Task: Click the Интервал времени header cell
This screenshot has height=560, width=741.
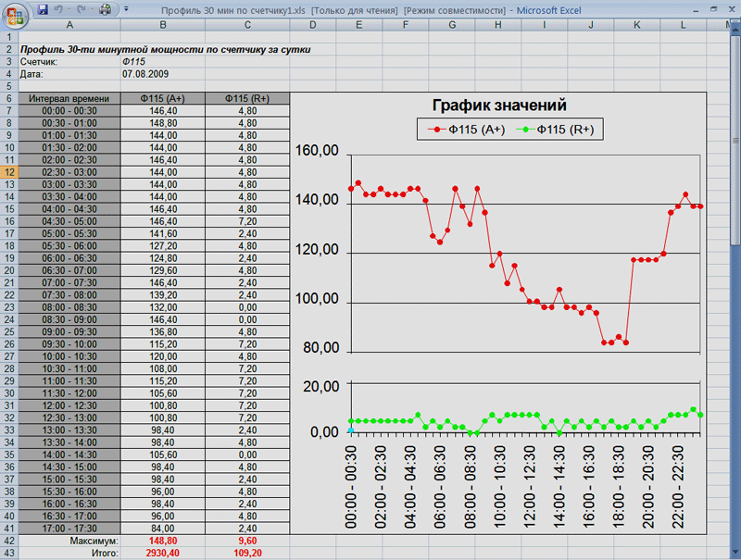Action: 69,98
